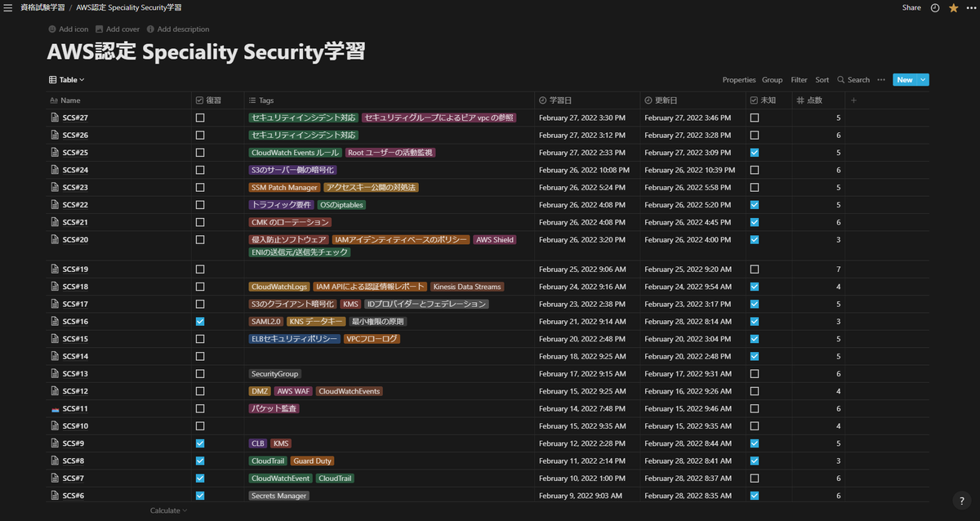Image resolution: width=980 pixels, height=521 pixels.
Task: Expand the arrow beside the New button
Action: click(924, 80)
